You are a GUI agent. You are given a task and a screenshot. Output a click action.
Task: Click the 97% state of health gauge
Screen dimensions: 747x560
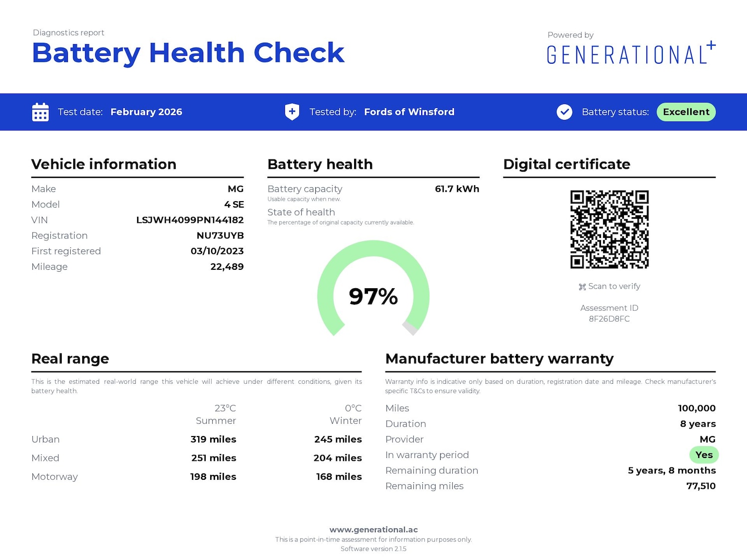373,296
